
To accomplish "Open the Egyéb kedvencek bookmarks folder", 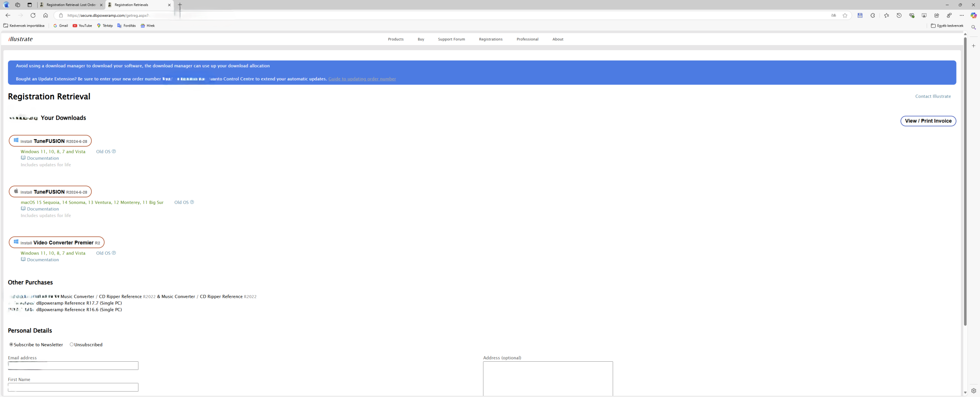I will tap(947, 25).
